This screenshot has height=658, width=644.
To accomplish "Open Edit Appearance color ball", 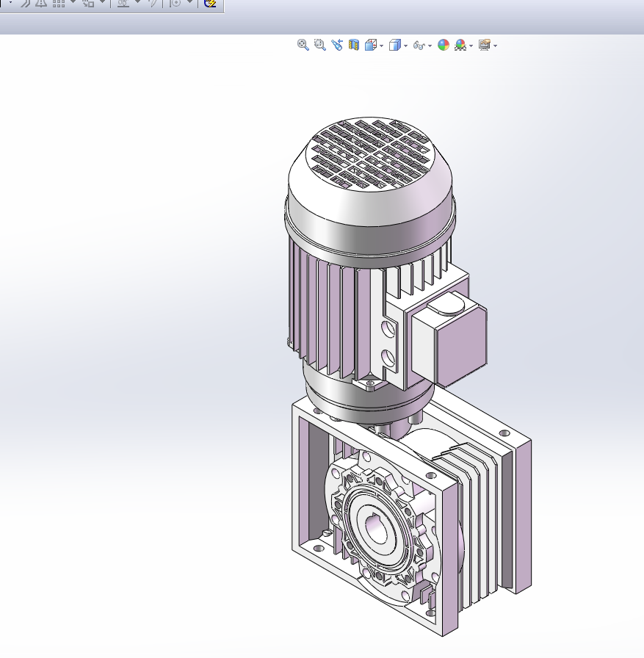I will point(444,46).
